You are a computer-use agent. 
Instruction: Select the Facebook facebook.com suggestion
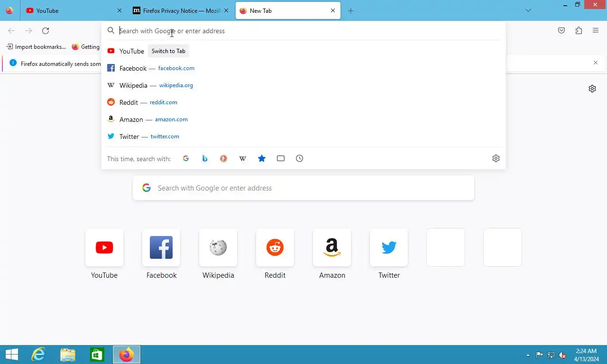(x=303, y=68)
